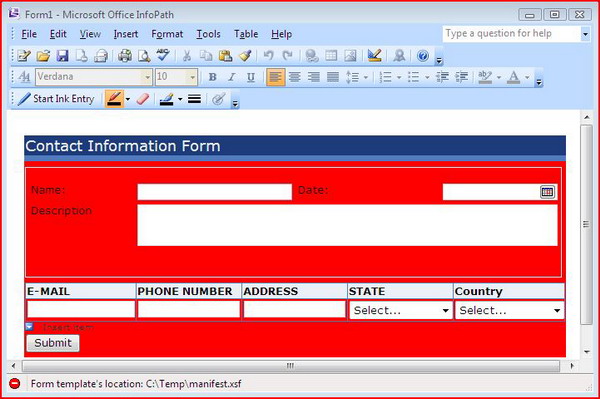Viewport: 600px width, 399px height.
Task: Click the Save floppy disk icon
Action: point(62,56)
